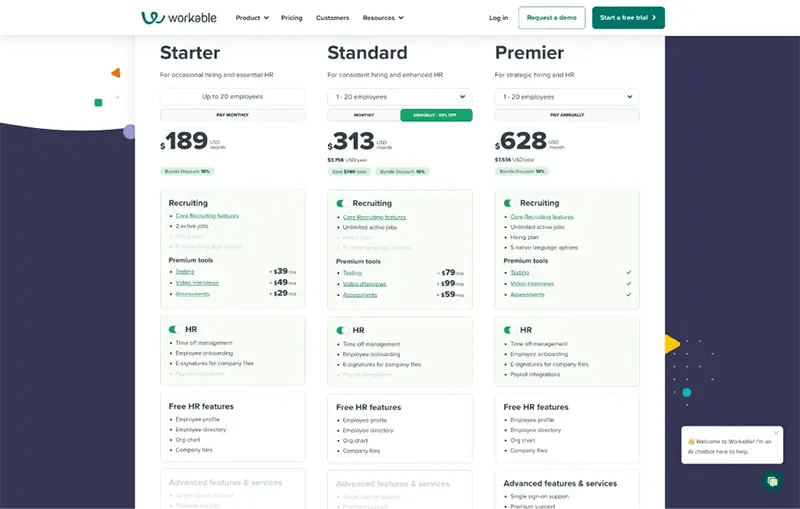Click the chatbot welcome message text

729,446
